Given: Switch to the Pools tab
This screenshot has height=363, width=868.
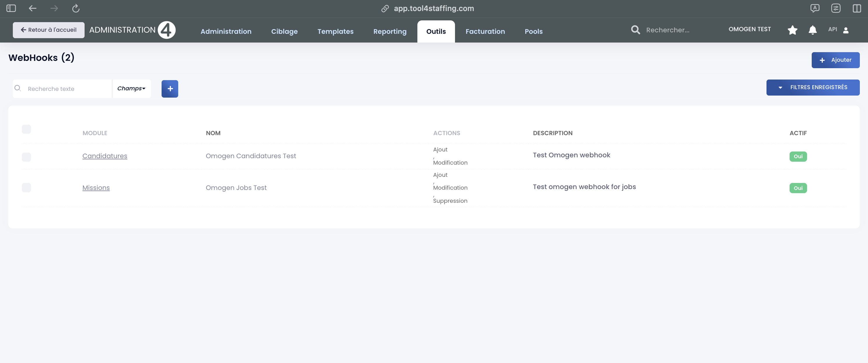Looking at the screenshot, I should (534, 32).
